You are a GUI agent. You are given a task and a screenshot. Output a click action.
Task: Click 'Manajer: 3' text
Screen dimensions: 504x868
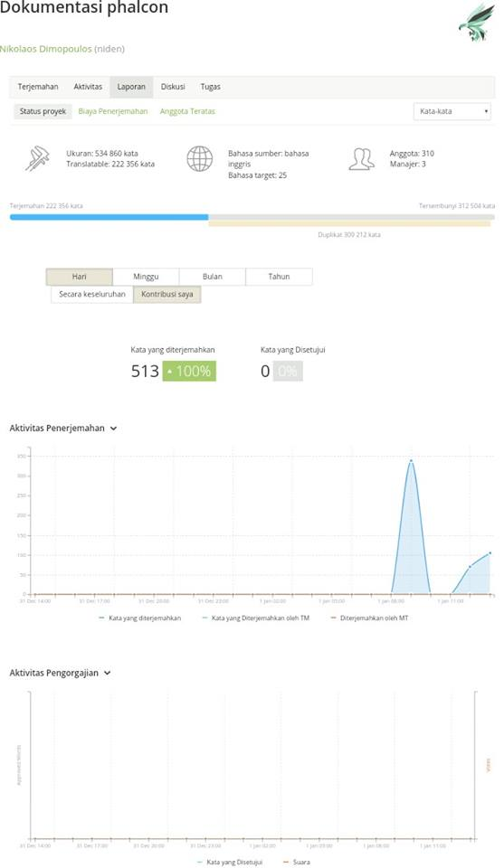pyautogui.click(x=407, y=164)
